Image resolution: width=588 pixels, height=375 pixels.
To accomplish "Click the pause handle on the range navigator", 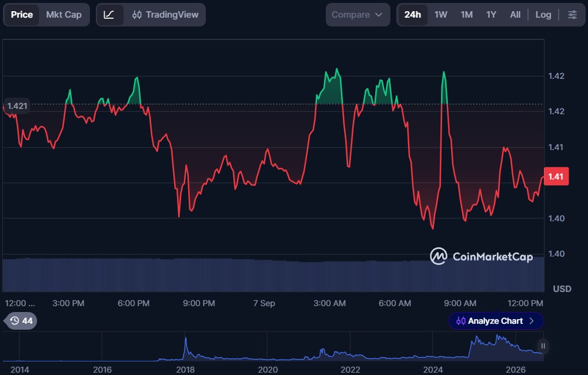I will pyautogui.click(x=543, y=346).
